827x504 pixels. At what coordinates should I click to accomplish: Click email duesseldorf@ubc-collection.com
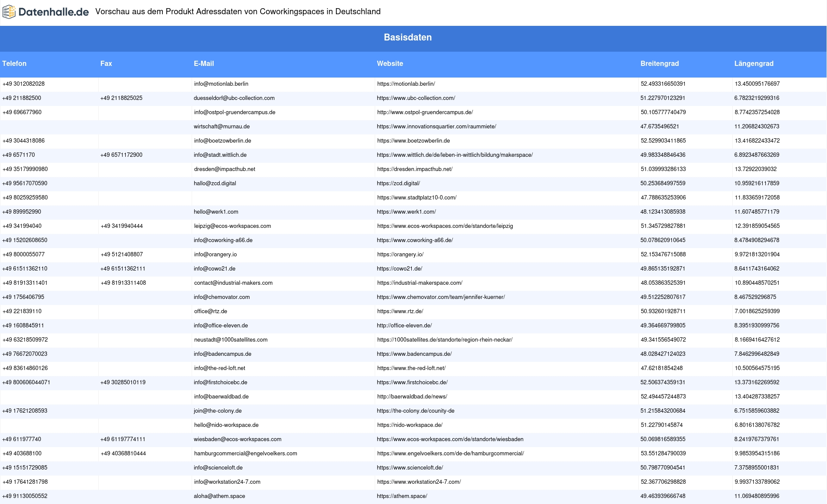point(234,98)
